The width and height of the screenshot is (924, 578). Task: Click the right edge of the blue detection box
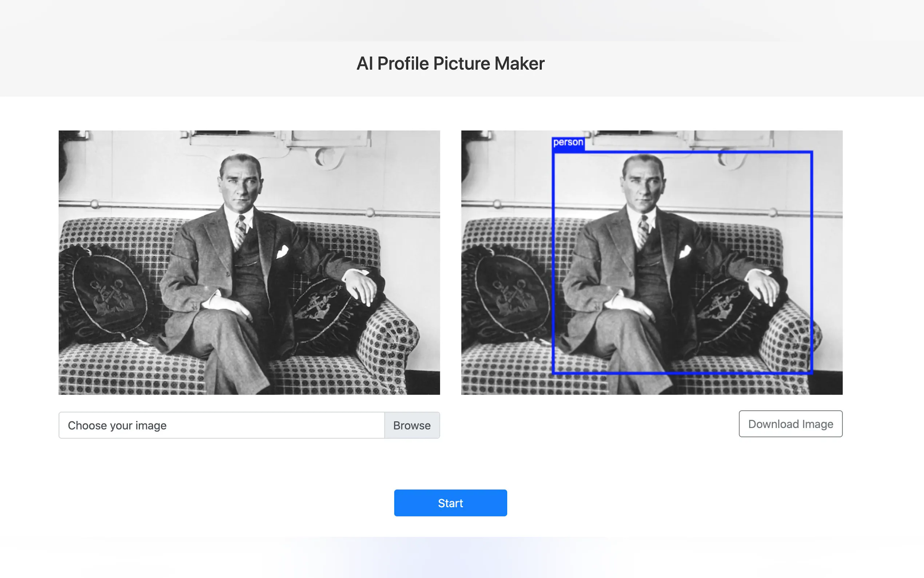(811, 260)
